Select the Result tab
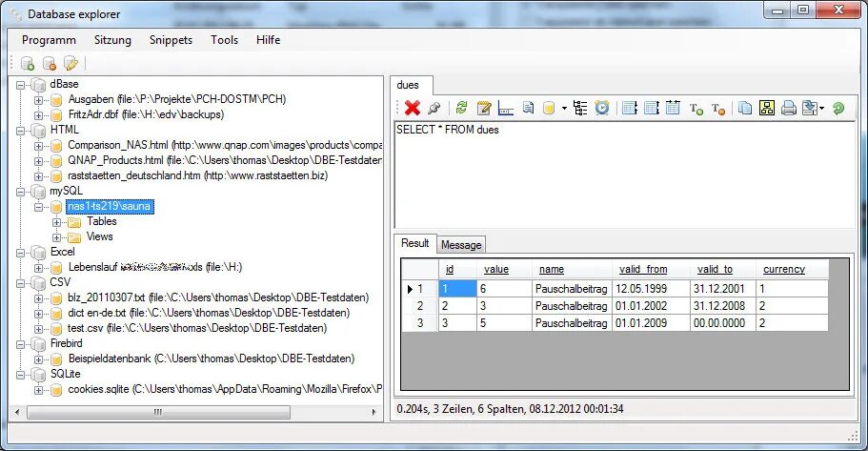The height and width of the screenshot is (451, 868). (415, 243)
